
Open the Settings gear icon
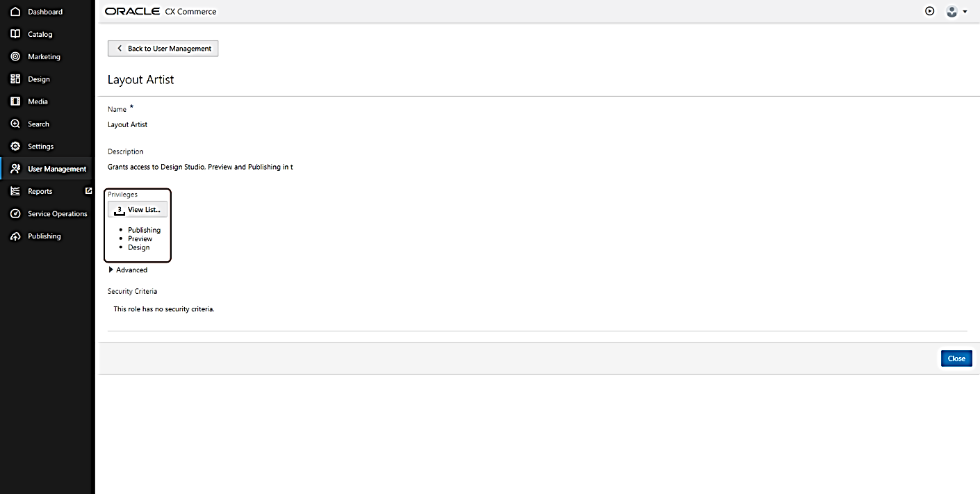click(x=15, y=146)
